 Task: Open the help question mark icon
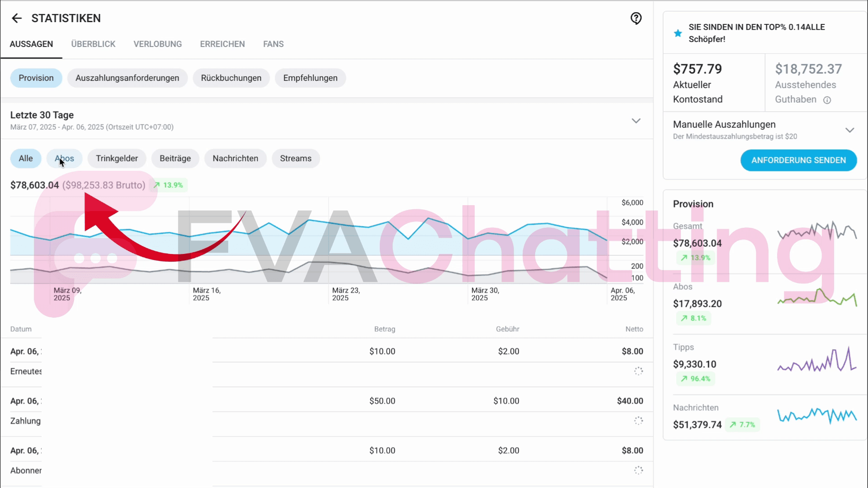(x=636, y=18)
